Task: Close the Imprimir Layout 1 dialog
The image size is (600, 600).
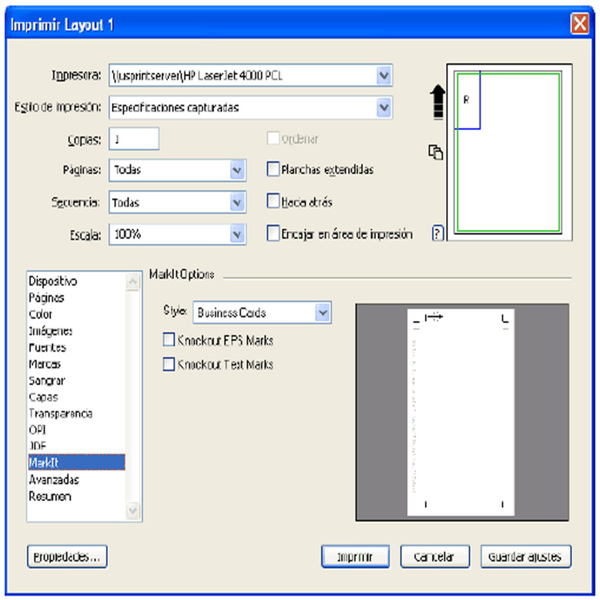Action: click(x=579, y=24)
